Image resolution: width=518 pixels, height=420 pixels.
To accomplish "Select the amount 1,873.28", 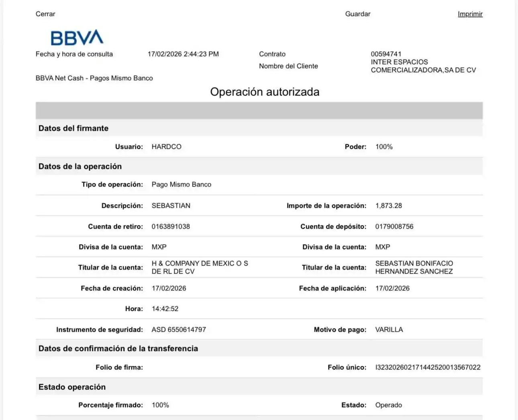I will (388, 206).
